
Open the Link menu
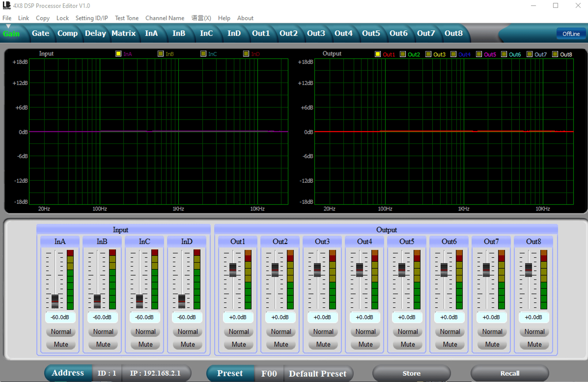click(23, 18)
